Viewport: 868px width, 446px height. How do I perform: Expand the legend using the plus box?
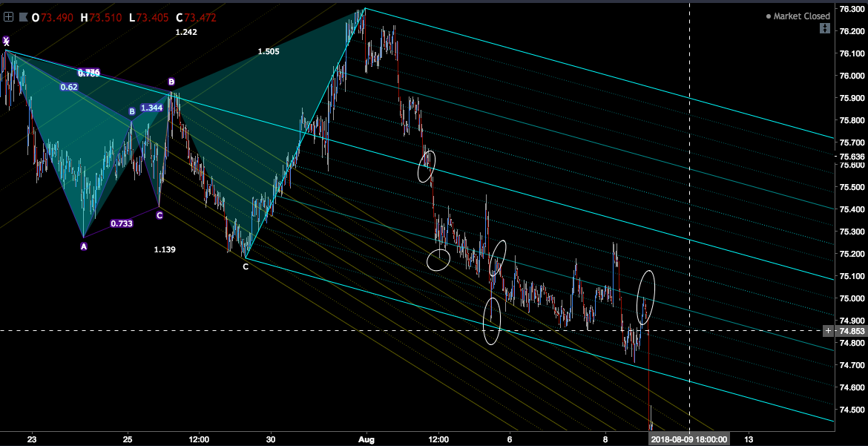[8, 17]
